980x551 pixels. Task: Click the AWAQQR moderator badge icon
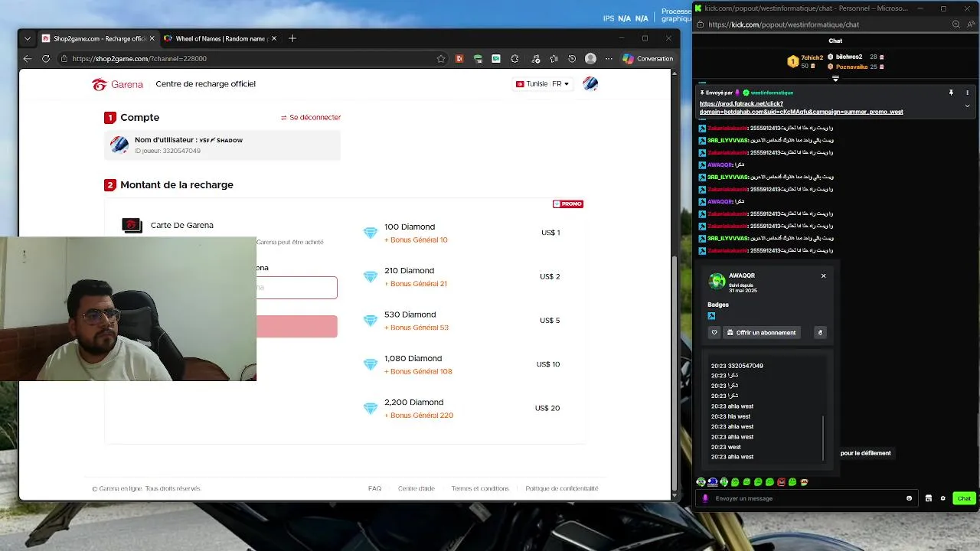(x=711, y=315)
